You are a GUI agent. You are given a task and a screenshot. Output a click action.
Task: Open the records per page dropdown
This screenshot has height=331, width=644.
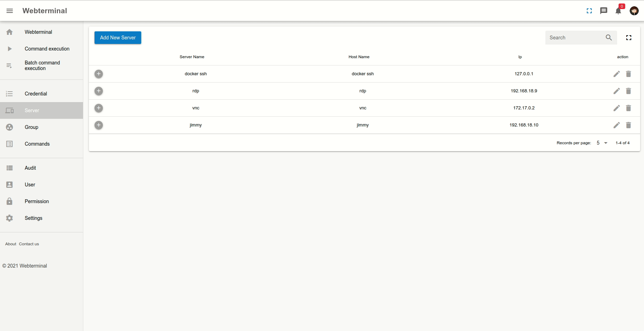tap(602, 143)
